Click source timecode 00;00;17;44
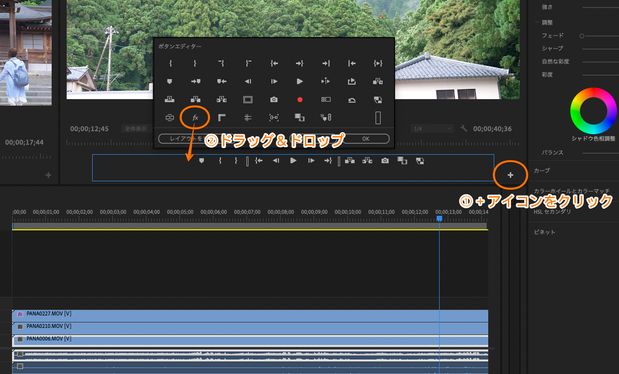 coord(24,142)
